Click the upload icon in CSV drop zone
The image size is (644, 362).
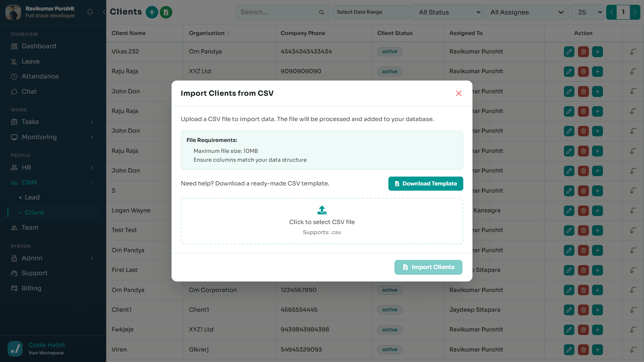pos(322,210)
